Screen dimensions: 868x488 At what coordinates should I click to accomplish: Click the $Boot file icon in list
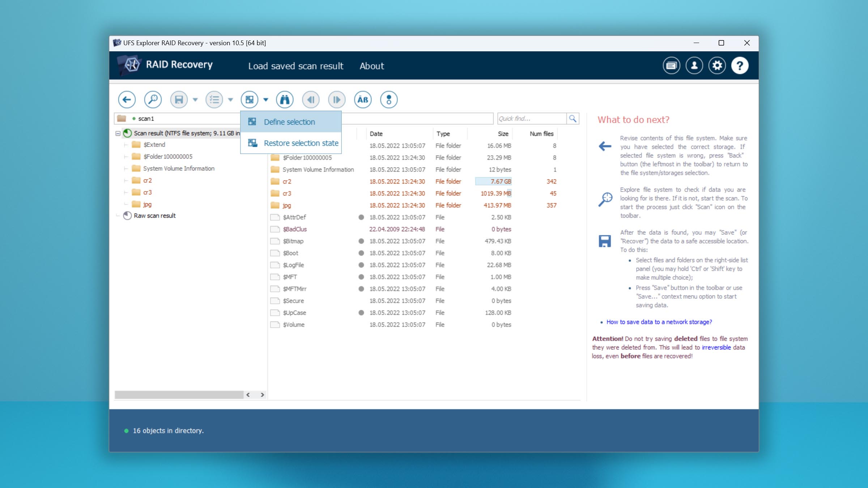275,253
